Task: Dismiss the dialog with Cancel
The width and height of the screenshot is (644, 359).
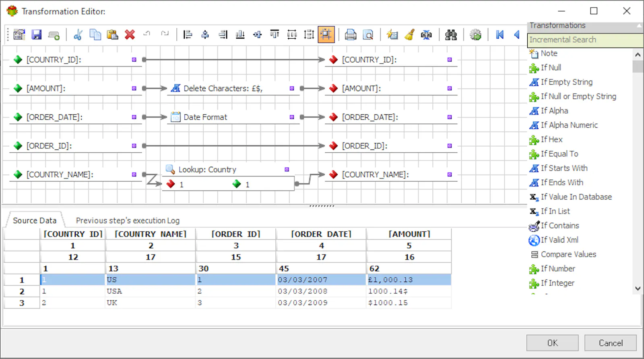Action: tap(611, 343)
